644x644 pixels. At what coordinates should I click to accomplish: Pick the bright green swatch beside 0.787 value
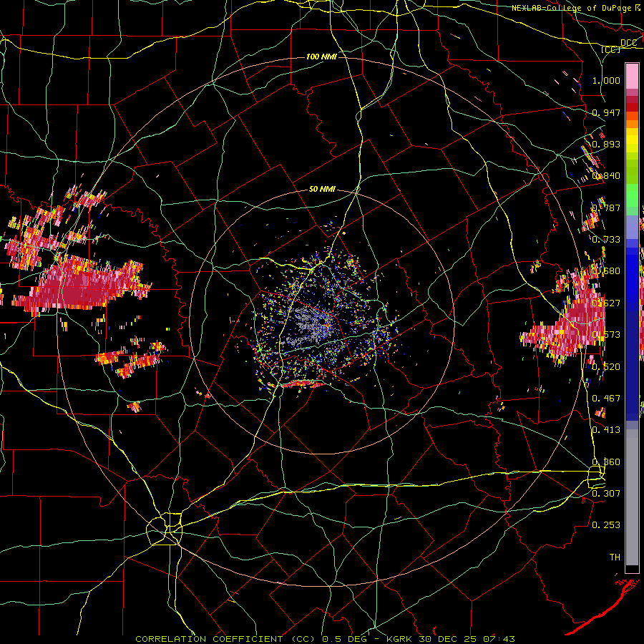click(632, 200)
